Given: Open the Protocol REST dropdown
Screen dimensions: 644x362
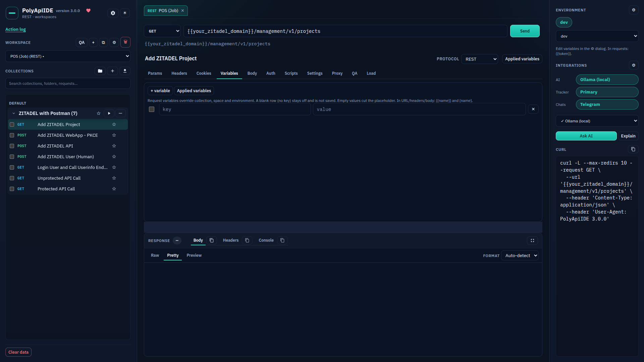Looking at the screenshot, I should point(480,59).
